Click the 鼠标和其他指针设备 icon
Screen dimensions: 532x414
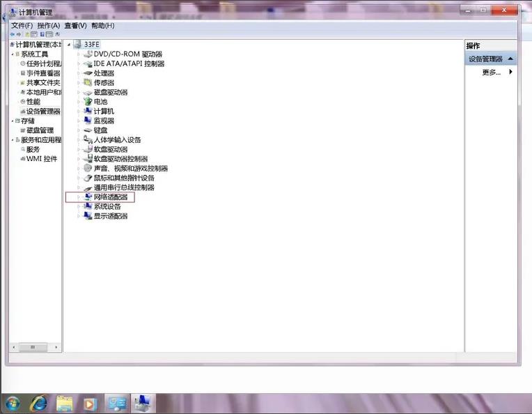pos(88,178)
